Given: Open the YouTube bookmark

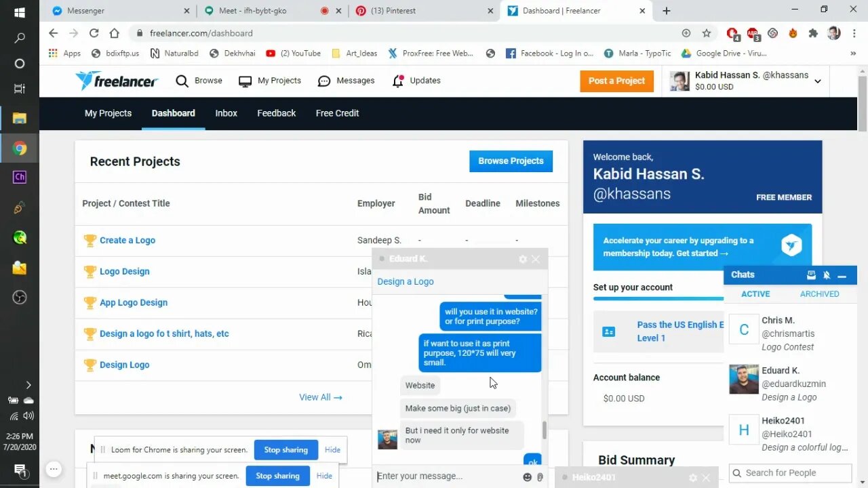Looking at the screenshot, I should (x=293, y=54).
